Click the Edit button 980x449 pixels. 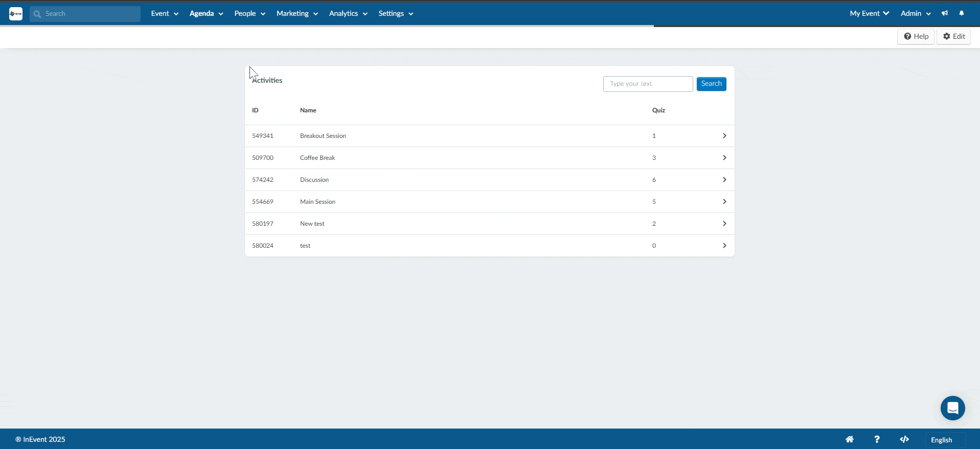click(953, 36)
